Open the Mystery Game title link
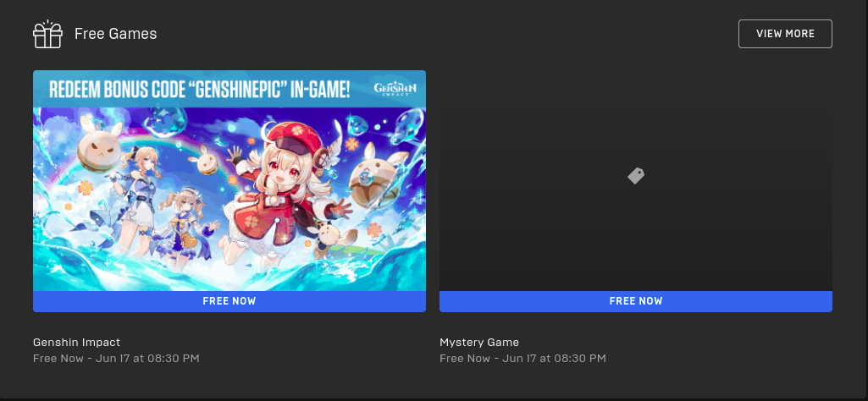The width and height of the screenshot is (868, 401). [x=478, y=342]
